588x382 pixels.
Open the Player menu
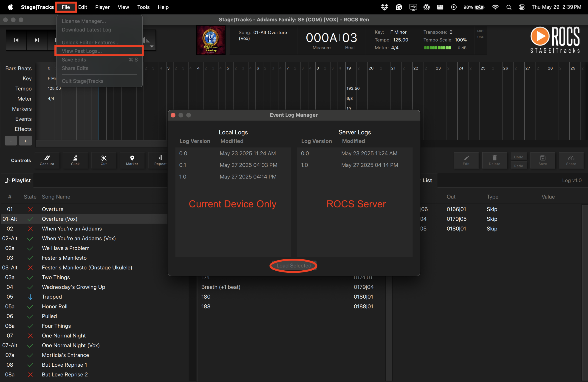pyautogui.click(x=102, y=7)
